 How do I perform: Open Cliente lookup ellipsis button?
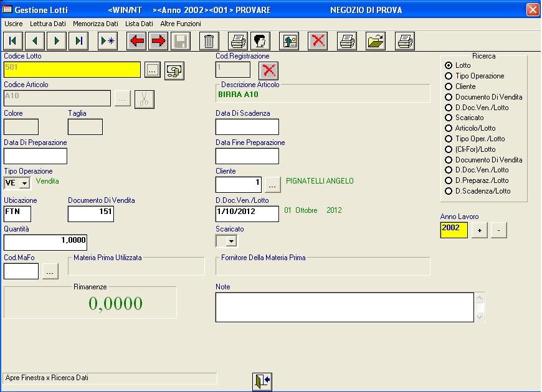(273, 185)
